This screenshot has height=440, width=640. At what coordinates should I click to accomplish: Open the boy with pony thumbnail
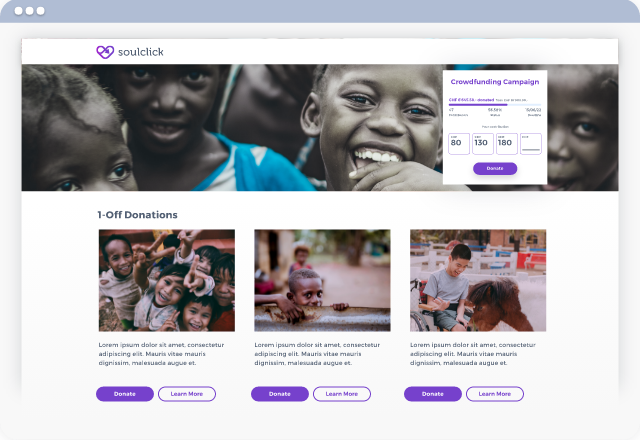click(x=478, y=280)
